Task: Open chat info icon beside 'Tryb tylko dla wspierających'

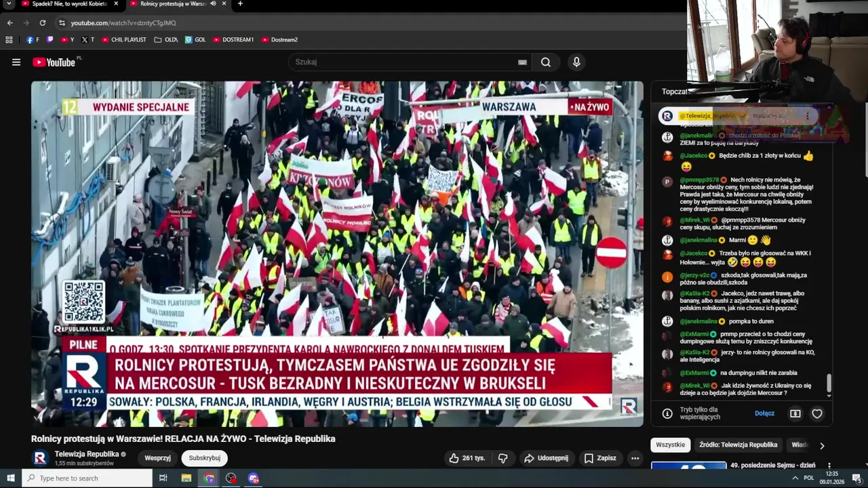Action: (x=667, y=413)
